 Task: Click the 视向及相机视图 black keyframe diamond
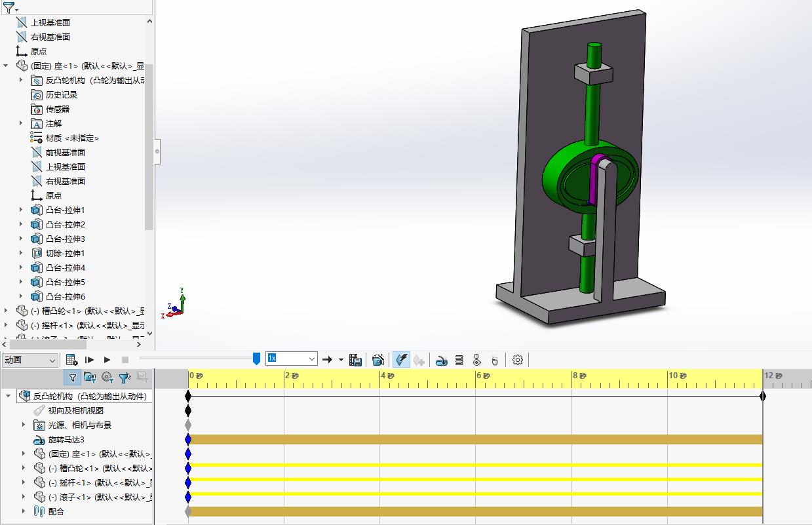188,410
